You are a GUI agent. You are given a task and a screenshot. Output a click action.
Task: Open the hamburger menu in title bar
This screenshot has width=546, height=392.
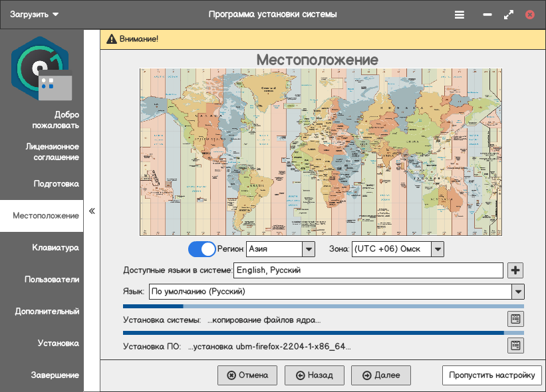459,15
